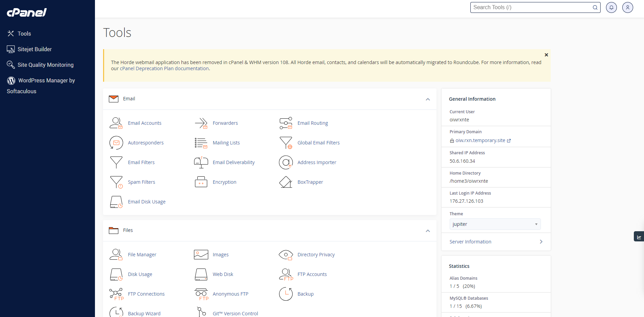Screen dimensions: 644x317
Task: Dismiss the Horde webmail notice
Action: coord(546,55)
